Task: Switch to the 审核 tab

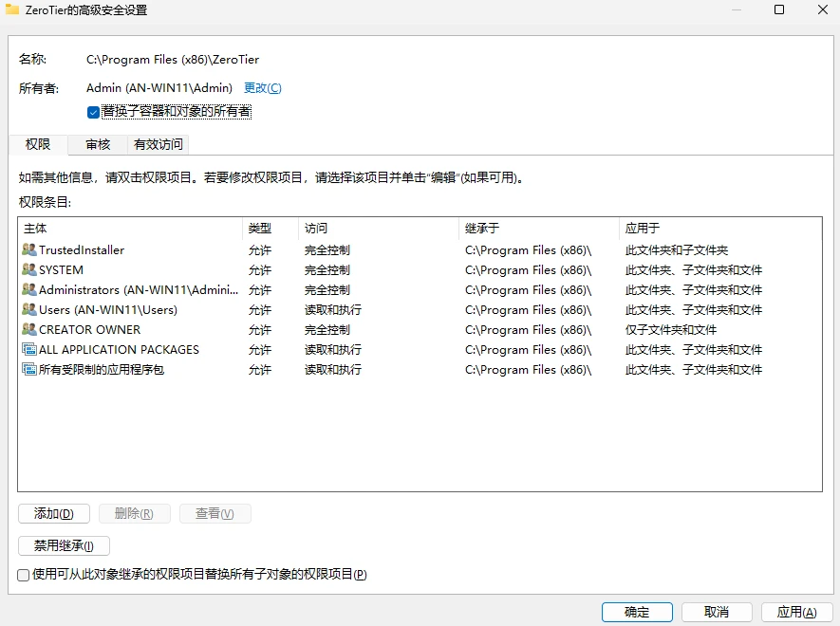Action: pos(98,145)
